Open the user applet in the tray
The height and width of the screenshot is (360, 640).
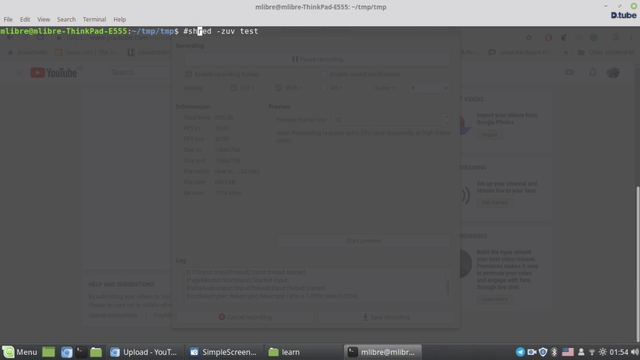point(581,352)
